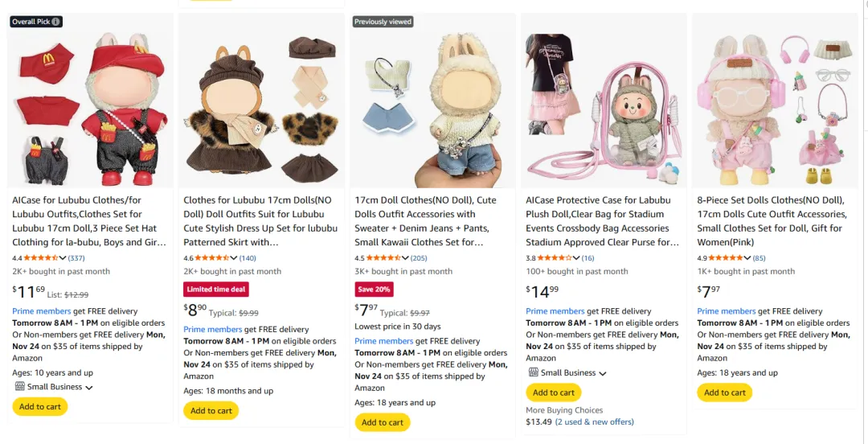The height and width of the screenshot is (444, 868).
Task: Click the 3.8 star rating icons
Action: tap(555, 258)
